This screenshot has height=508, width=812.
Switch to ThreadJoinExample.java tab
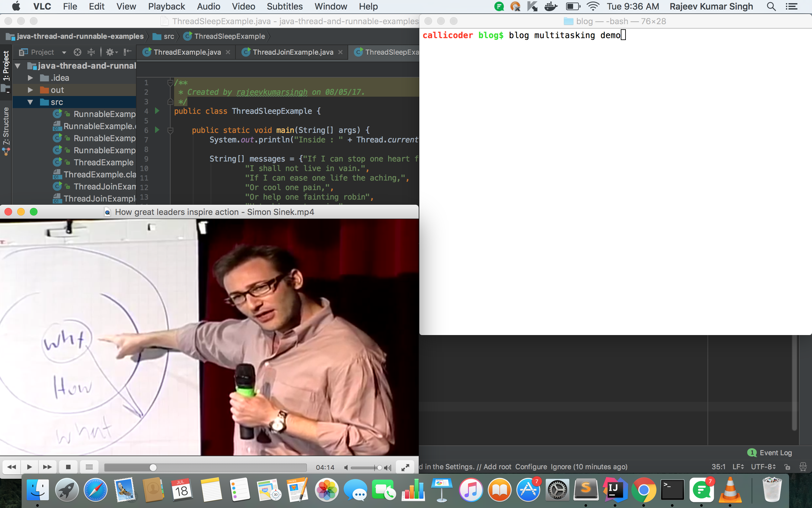click(293, 52)
